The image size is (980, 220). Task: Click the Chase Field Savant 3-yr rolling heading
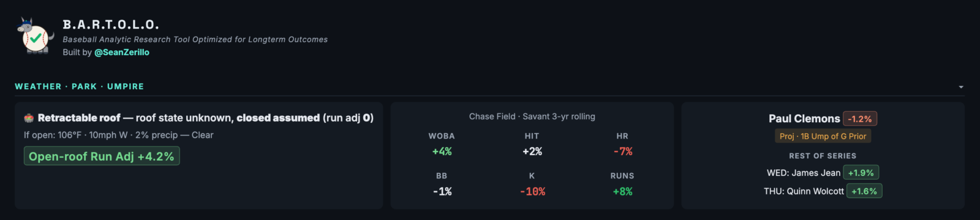click(x=532, y=116)
